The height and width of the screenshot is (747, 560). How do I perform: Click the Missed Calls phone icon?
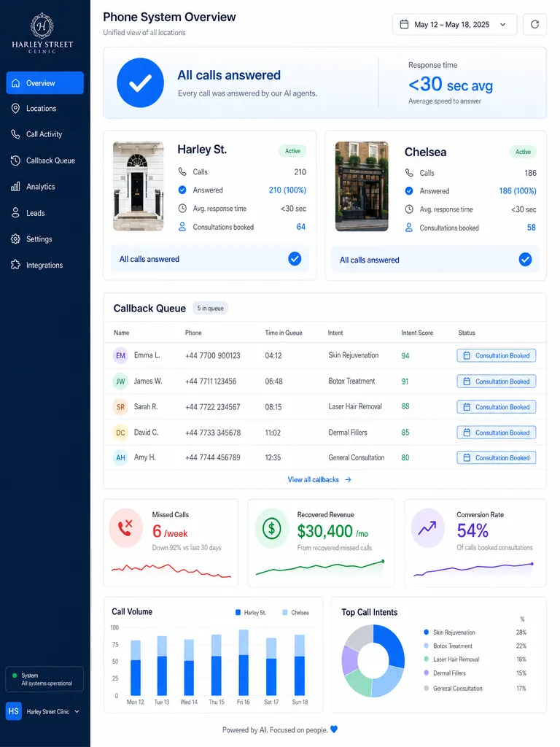125,528
